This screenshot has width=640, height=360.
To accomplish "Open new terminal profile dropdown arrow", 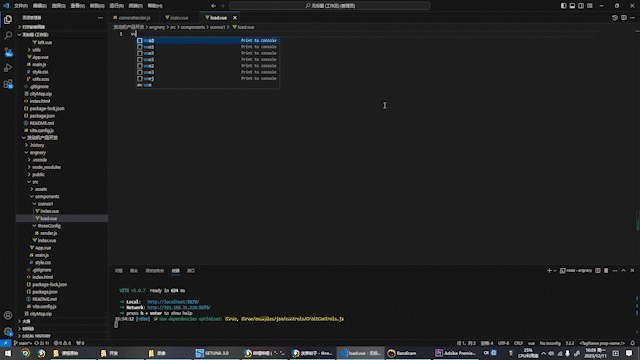I will [555, 271].
